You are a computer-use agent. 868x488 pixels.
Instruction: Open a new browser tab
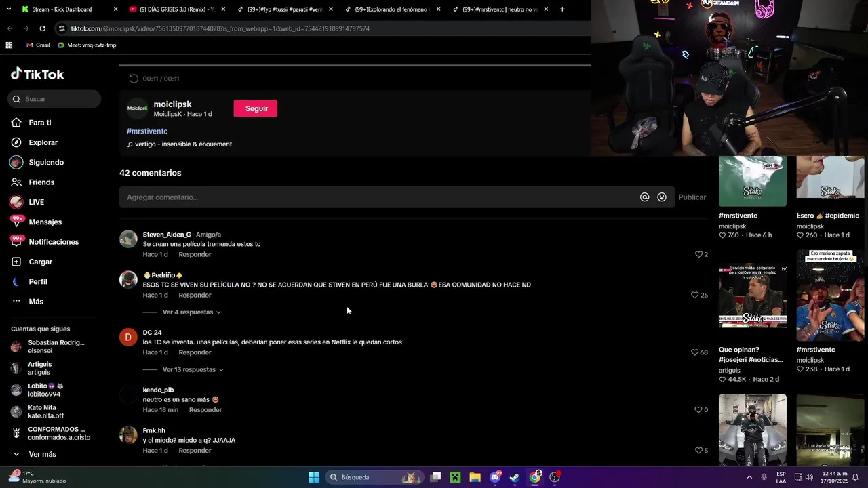562,9
